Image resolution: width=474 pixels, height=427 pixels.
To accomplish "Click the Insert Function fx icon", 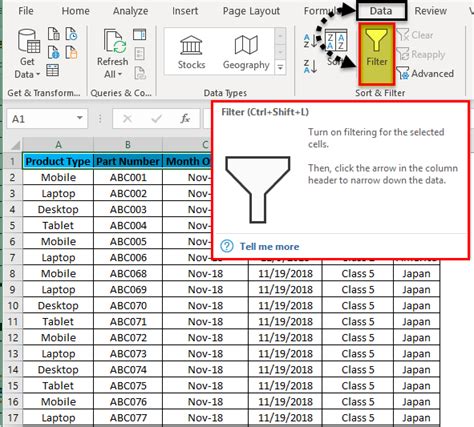I will coord(185,118).
